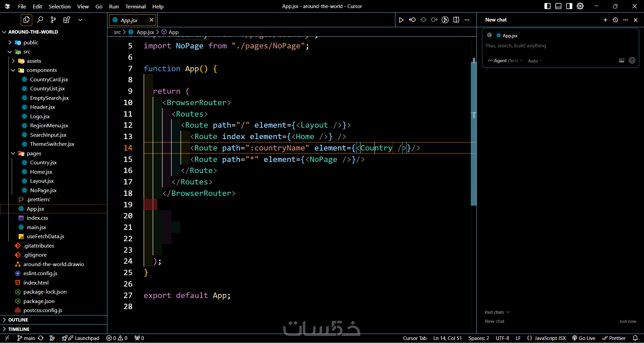Toggle the right AI pane layout
The image size is (644, 343).
click(569, 6)
